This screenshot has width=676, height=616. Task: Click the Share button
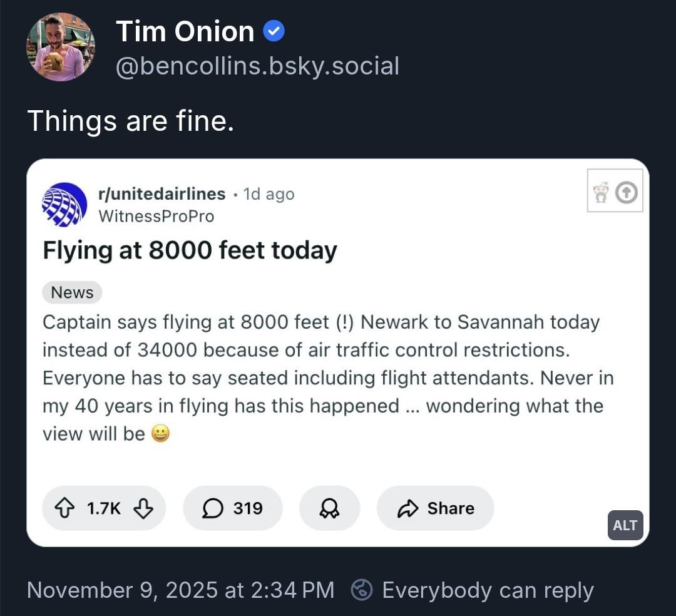(x=436, y=508)
